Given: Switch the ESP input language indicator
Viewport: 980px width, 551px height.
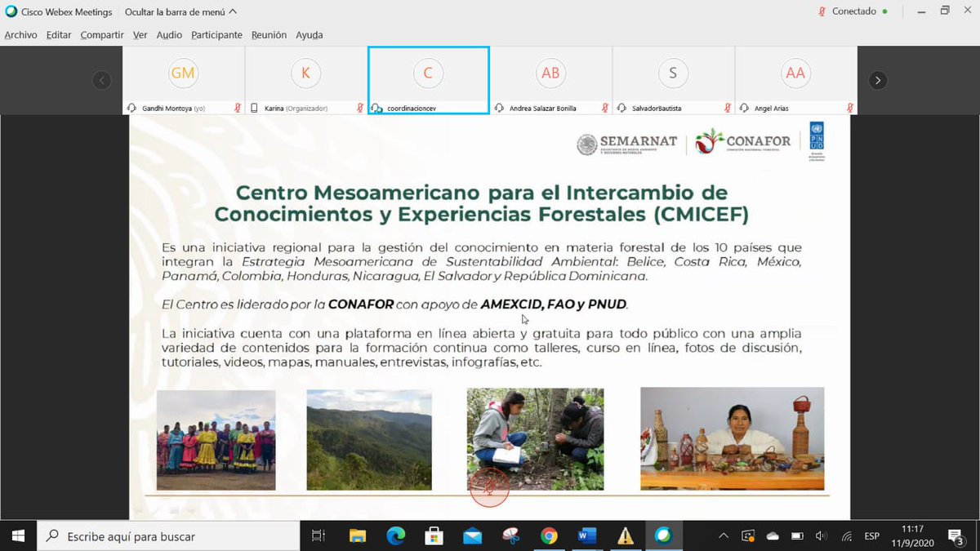Looking at the screenshot, I should [x=872, y=536].
